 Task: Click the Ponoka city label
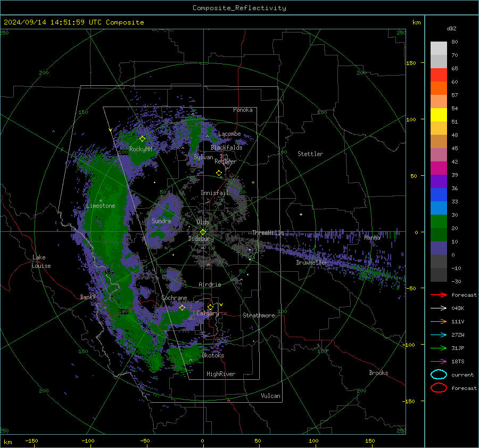[x=243, y=110]
